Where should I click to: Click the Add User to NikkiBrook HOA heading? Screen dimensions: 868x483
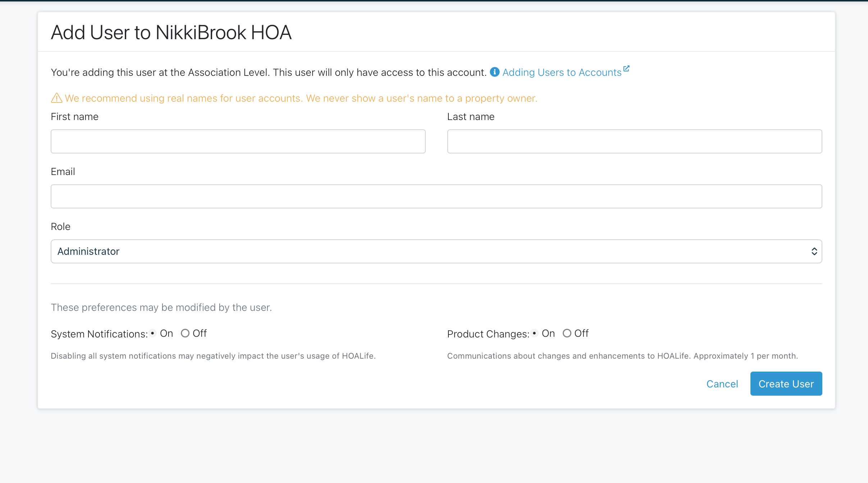[171, 32]
